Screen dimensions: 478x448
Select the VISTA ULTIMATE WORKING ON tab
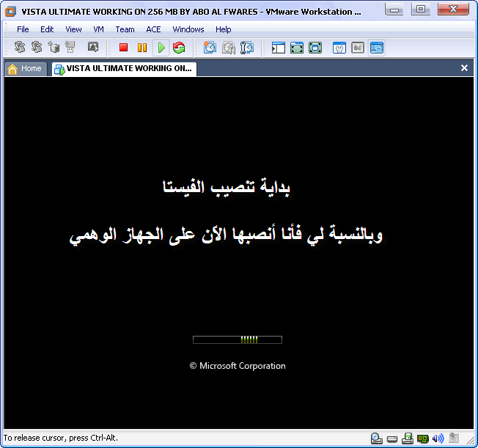pos(124,69)
